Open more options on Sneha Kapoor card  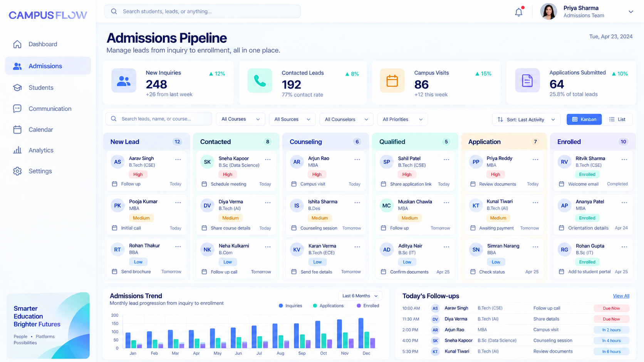pyautogui.click(x=268, y=159)
